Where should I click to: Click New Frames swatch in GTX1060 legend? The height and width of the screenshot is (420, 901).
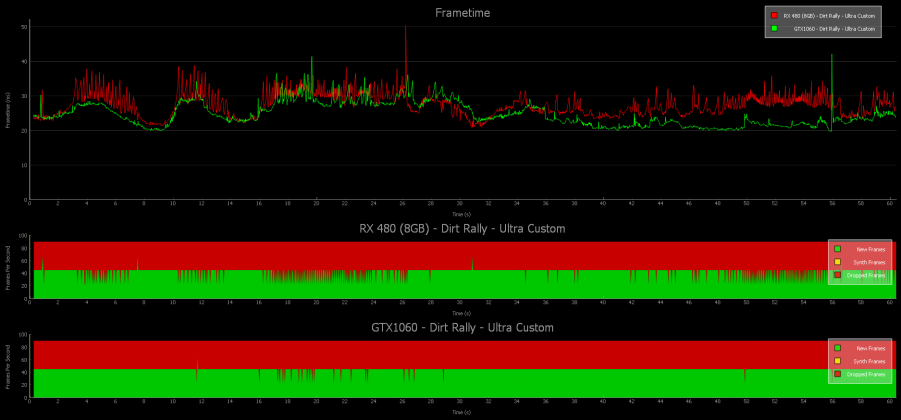click(837, 347)
